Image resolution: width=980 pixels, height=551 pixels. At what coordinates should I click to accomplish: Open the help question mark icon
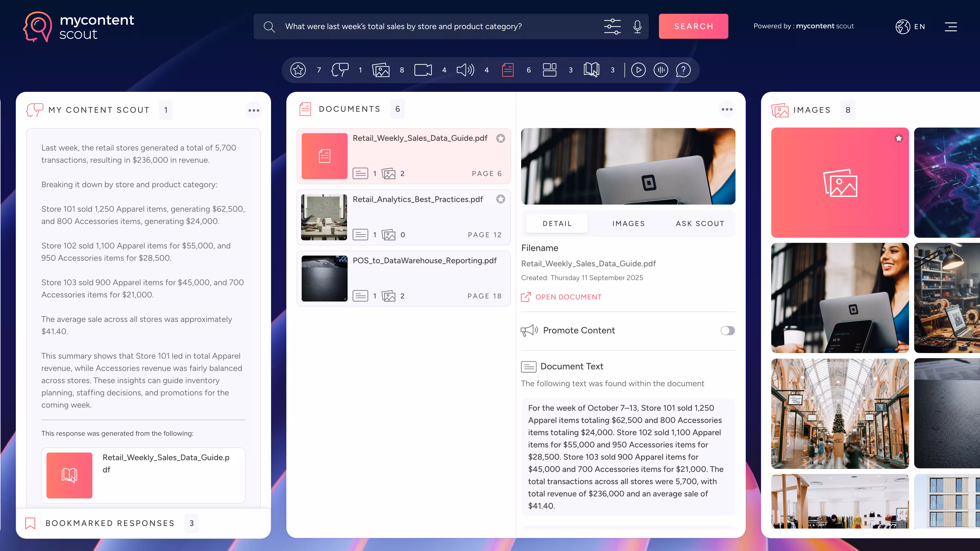tap(683, 70)
